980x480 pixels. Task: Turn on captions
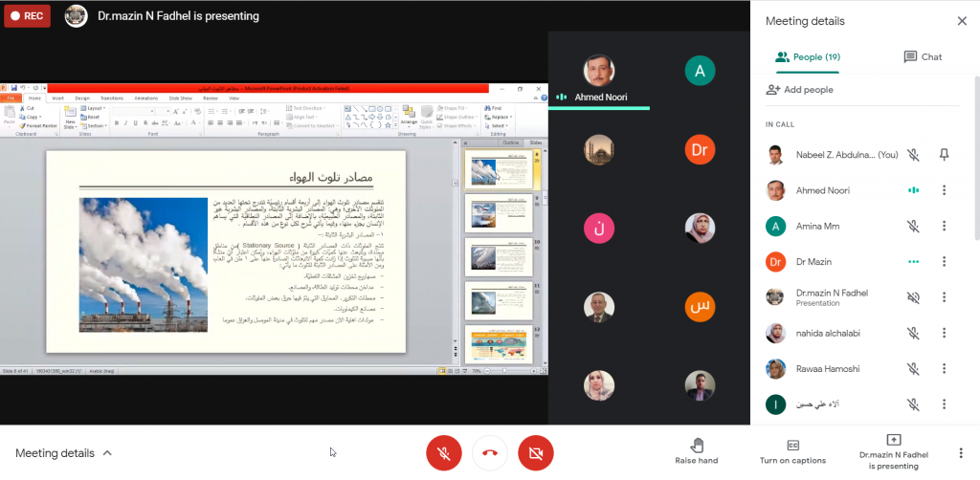pos(791,451)
